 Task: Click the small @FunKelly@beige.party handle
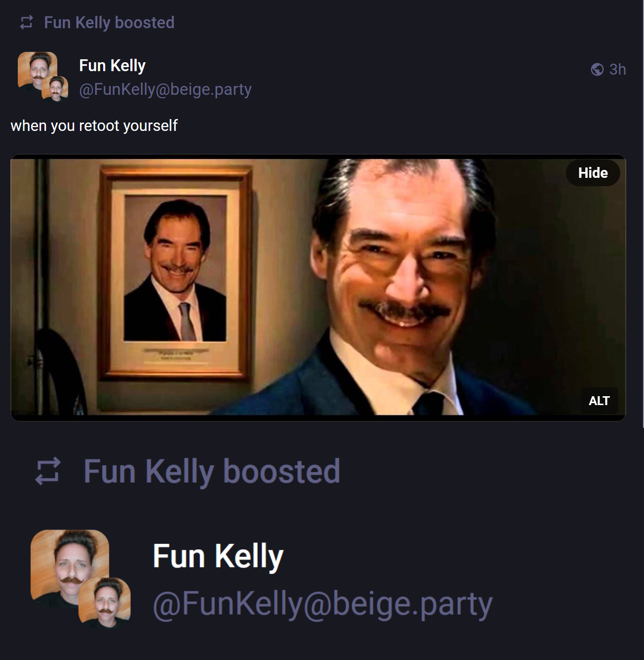point(165,89)
